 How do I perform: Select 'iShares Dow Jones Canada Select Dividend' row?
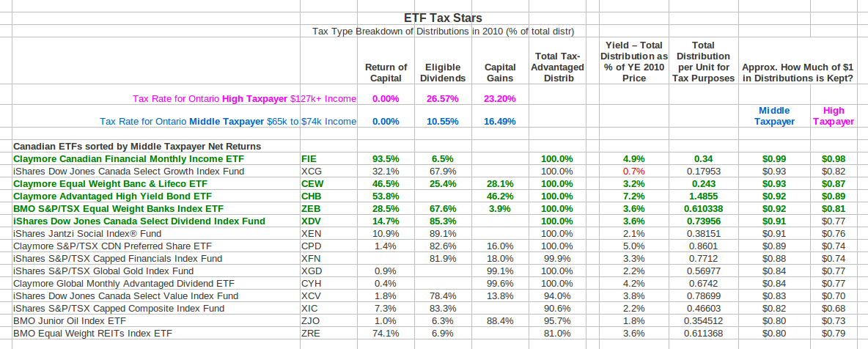[x=139, y=221]
